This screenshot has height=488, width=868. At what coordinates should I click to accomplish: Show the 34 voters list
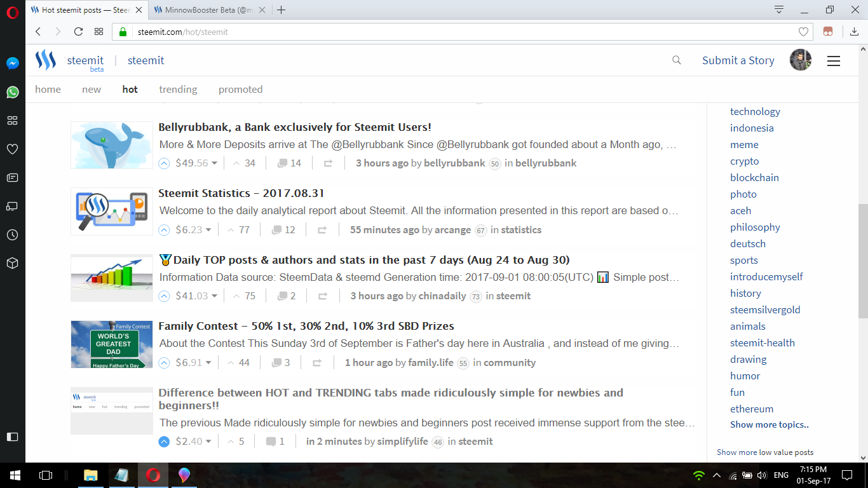click(244, 163)
